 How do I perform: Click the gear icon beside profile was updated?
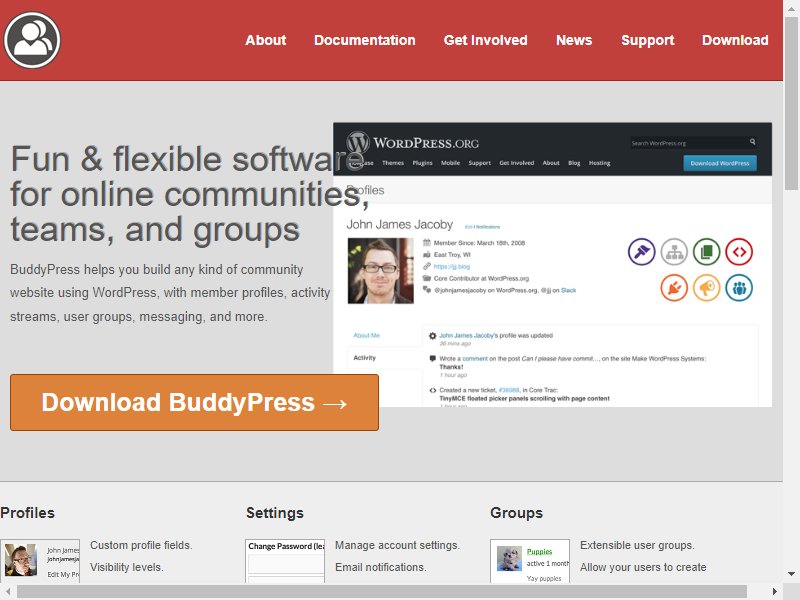click(x=433, y=336)
